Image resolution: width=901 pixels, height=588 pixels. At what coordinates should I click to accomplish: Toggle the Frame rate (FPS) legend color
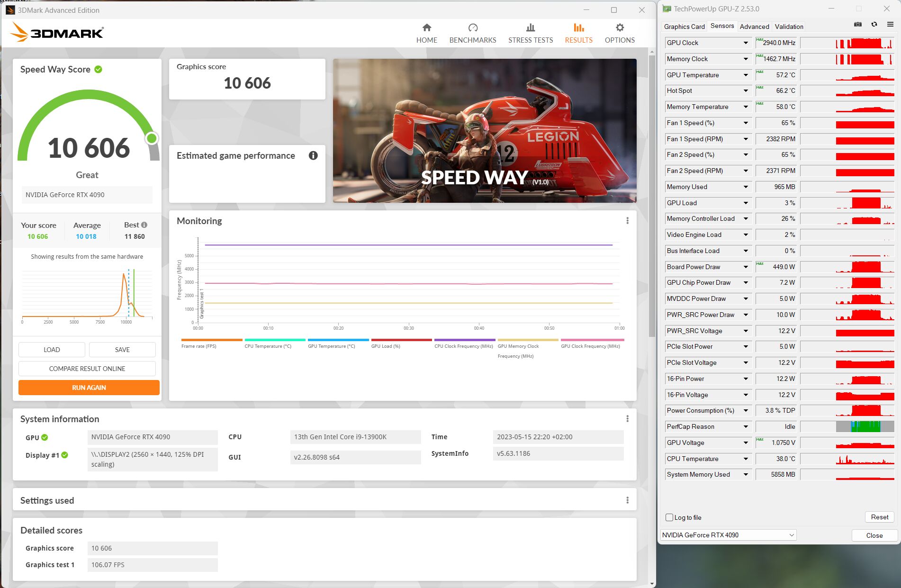212,340
